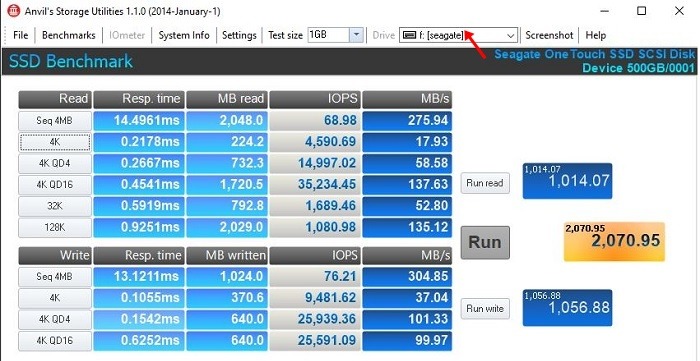Click the 304.85 MB/s write cell
This screenshot has width=700, height=361.
point(407,277)
